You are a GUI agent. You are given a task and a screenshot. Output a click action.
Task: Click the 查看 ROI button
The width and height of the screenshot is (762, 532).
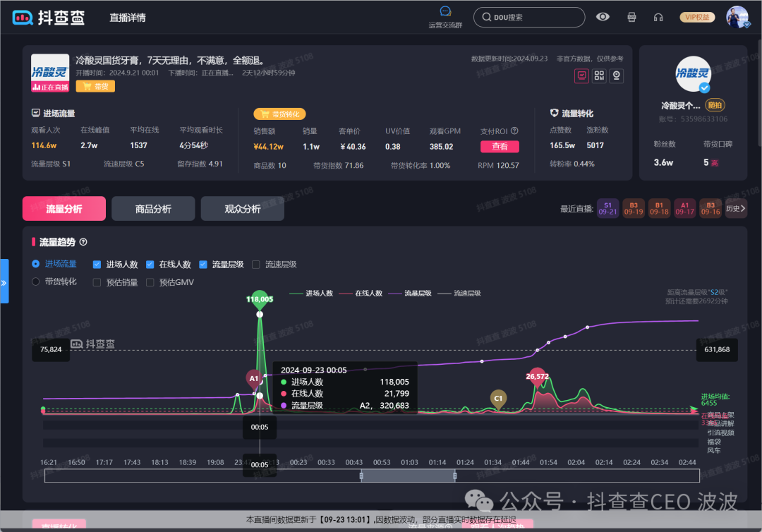[500, 146]
